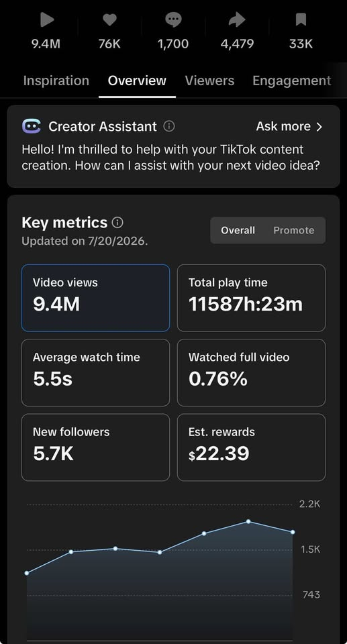Tap the Creator Assistant robot icon
This screenshot has width=347, height=644.
tap(32, 126)
